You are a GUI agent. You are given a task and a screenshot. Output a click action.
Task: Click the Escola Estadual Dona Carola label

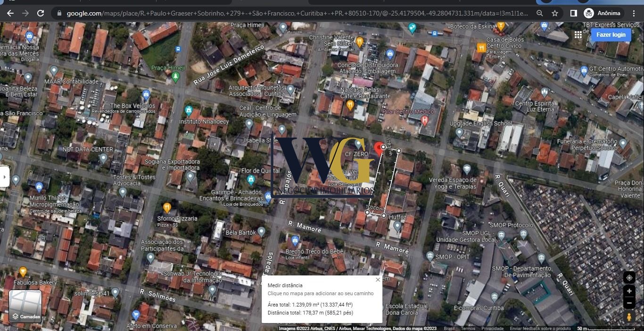pos(406,309)
